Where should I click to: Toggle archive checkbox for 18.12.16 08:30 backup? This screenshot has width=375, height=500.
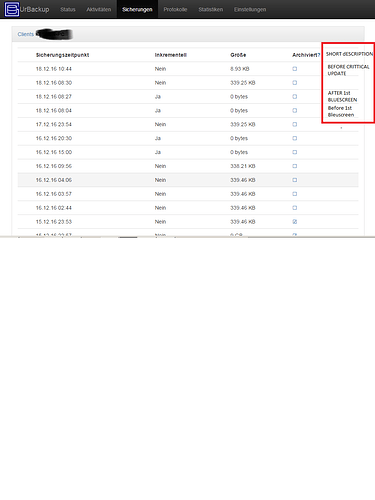[x=295, y=83]
